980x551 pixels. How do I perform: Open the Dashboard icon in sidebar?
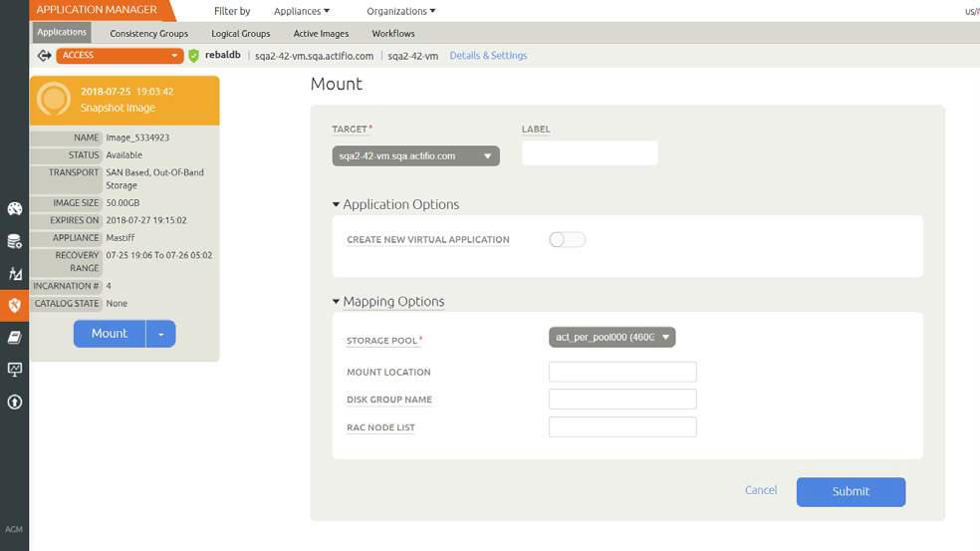coord(14,209)
